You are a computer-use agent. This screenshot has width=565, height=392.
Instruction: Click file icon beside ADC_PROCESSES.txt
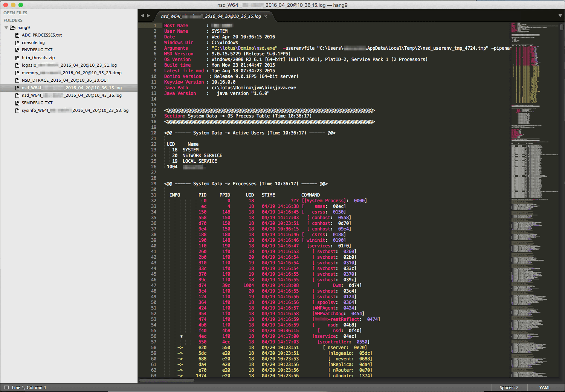click(17, 35)
